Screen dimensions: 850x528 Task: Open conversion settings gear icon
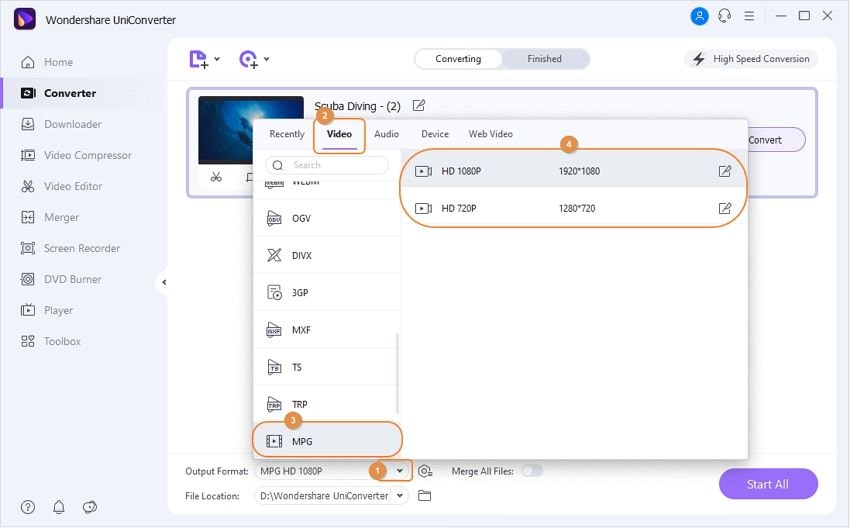click(425, 471)
